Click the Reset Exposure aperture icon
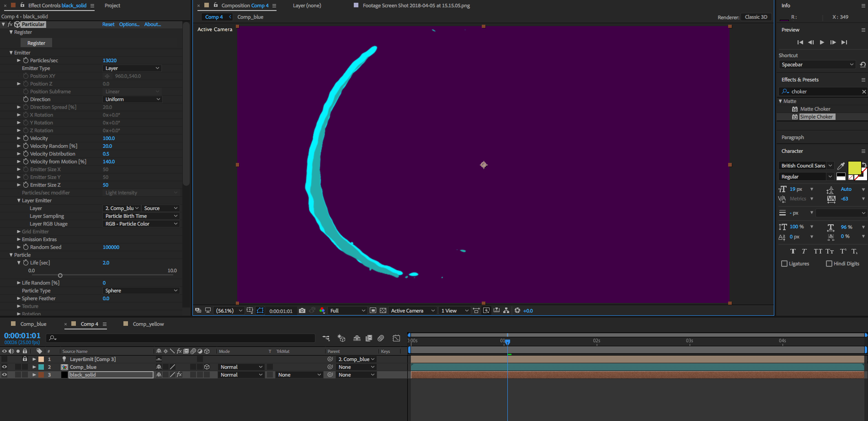Viewport: 868px width, 421px height. tap(517, 310)
